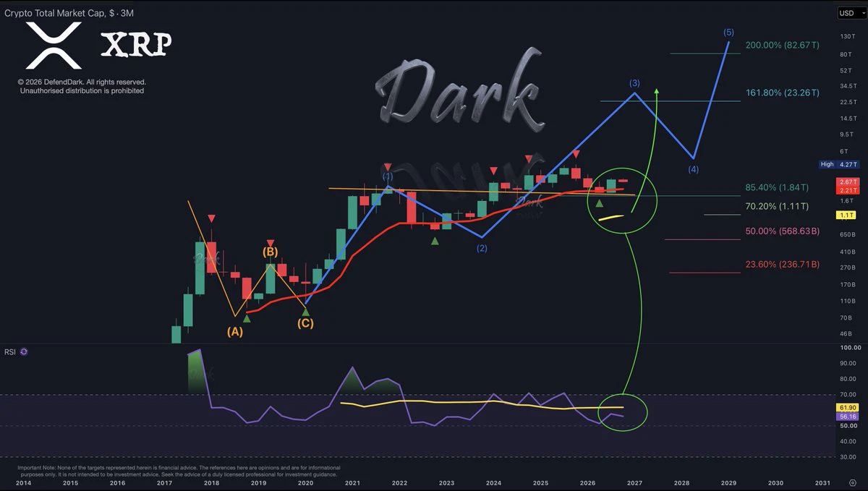868x491 pixels.
Task: Click 2017 on the time axis
Action: click(x=164, y=482)
